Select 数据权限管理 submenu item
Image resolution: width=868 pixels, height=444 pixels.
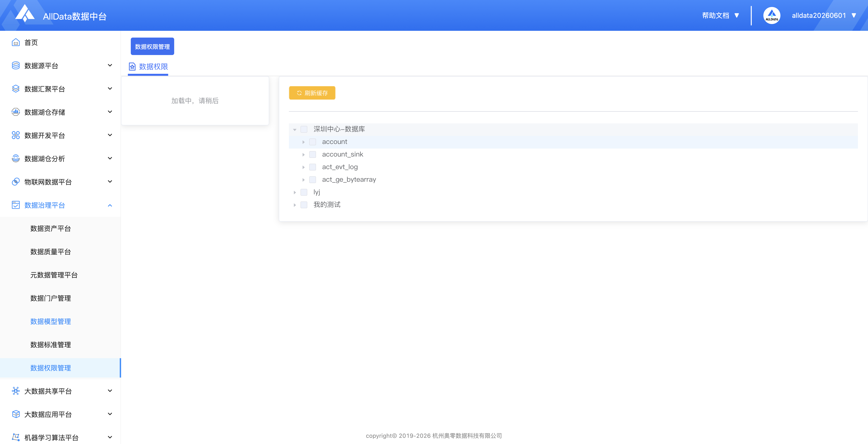coord(60,368)
